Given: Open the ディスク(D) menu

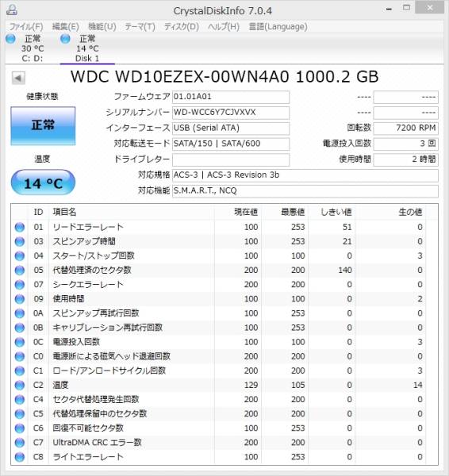Looking at the screenshot, I should [x=181, y=27].
